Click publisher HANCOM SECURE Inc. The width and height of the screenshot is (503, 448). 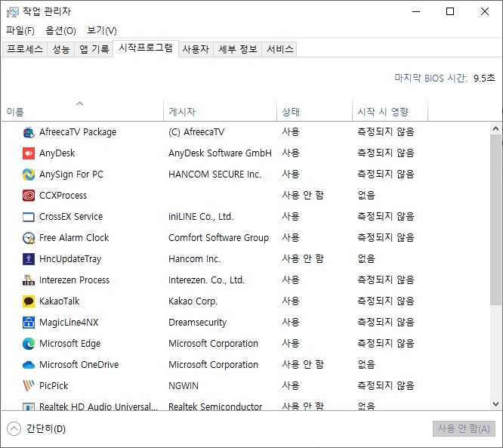coord(215,175)
